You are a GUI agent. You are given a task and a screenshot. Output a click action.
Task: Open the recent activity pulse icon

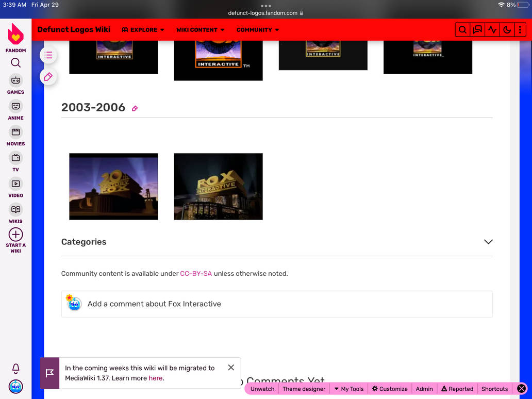(x=492, y=30)
